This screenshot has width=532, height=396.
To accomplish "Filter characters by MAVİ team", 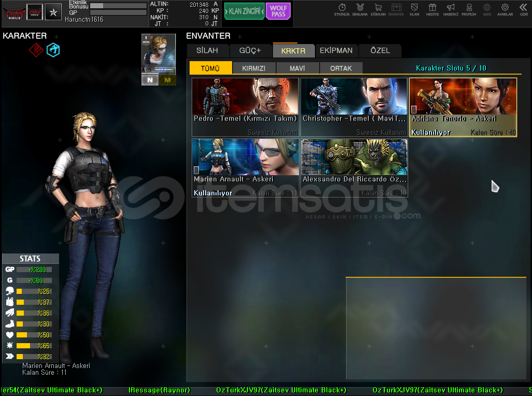I will [297, 68].
